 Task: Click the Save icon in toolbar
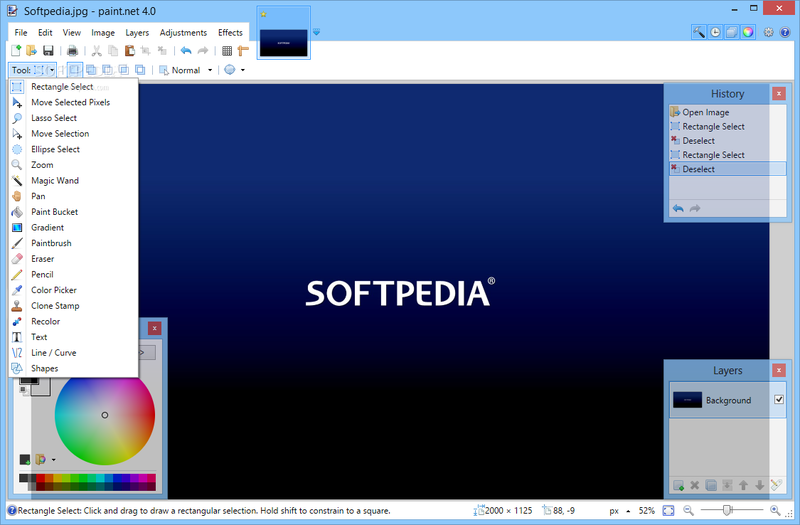point(48,51)
